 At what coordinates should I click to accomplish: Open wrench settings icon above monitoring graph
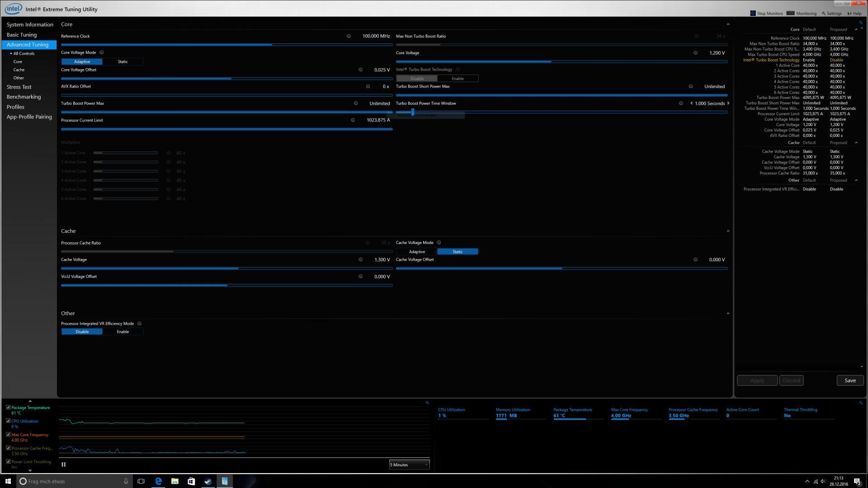click(x=427, y=403)
